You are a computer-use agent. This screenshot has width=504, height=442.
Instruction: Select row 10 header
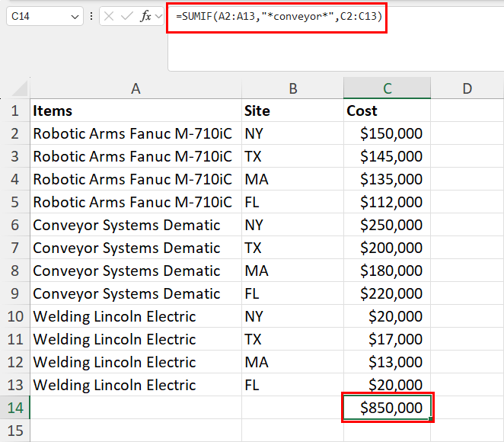click(14, 316)
